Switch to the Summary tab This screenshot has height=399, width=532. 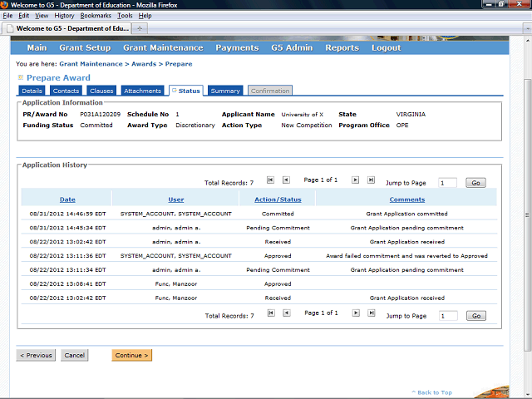click(x=225, y=91)
